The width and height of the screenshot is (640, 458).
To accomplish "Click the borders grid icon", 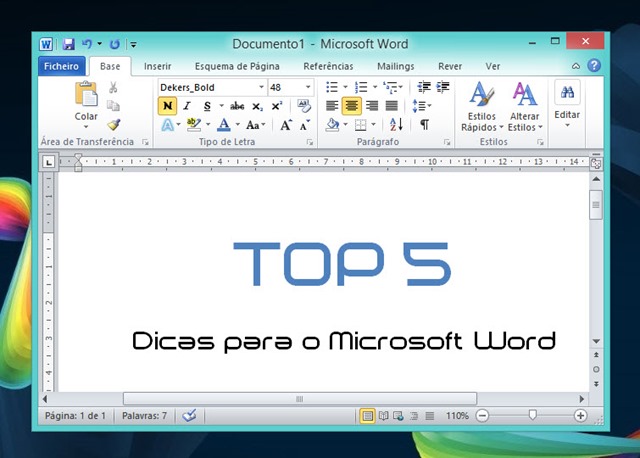I will click(x=360, y=125).
